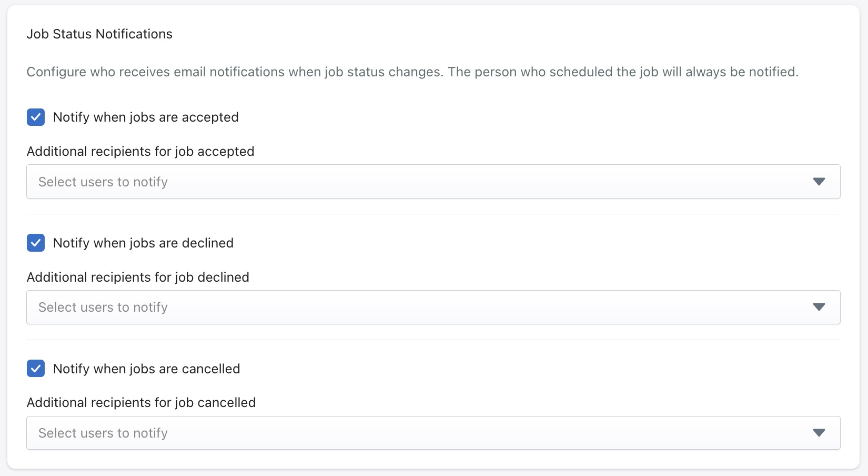The image size is (868, 476).
Task: Open the job cancelled recipients dropdown arrow
Action: pos(819,433)
